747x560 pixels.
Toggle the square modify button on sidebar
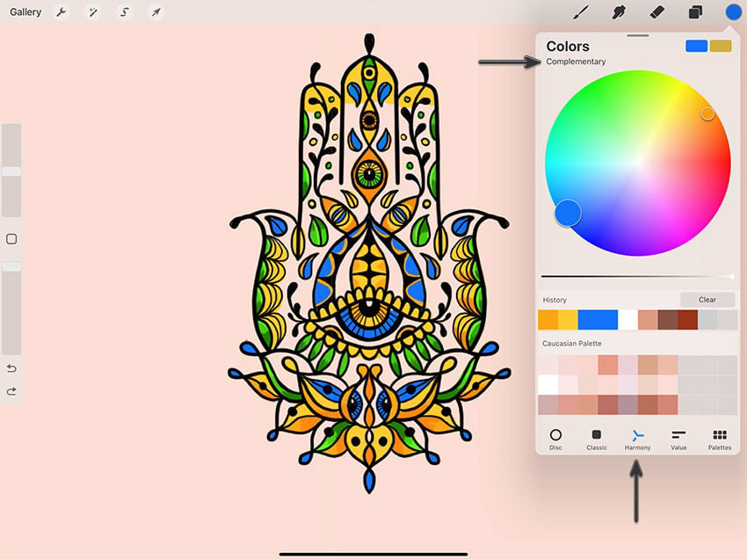click(x=12, y=239)
